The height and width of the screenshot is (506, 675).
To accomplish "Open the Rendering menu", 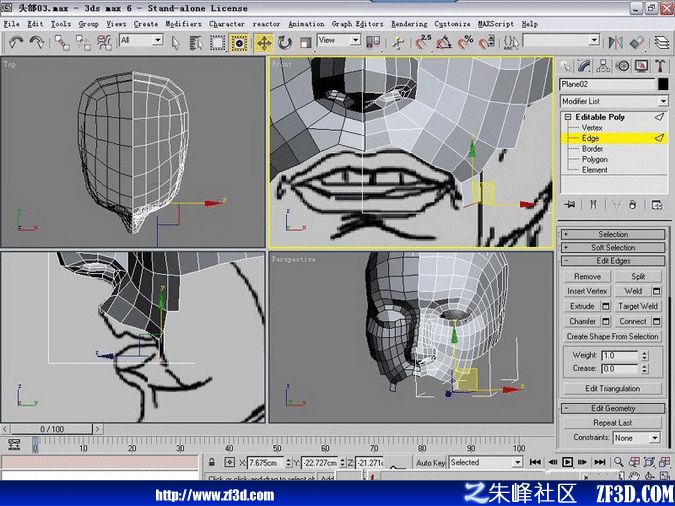I will tap(409, 24).
